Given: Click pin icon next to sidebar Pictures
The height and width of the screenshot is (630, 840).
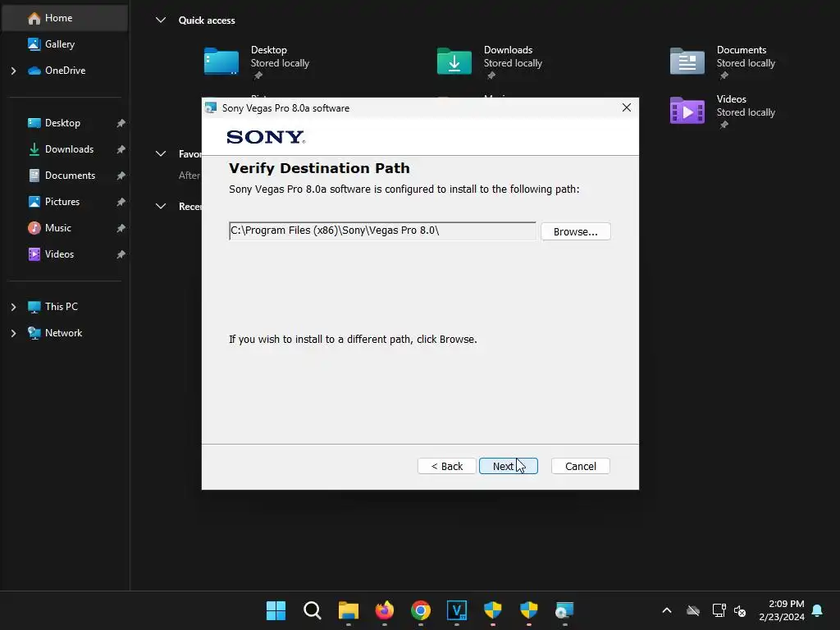Looking at the screenshot, I should tap(121, 202).
